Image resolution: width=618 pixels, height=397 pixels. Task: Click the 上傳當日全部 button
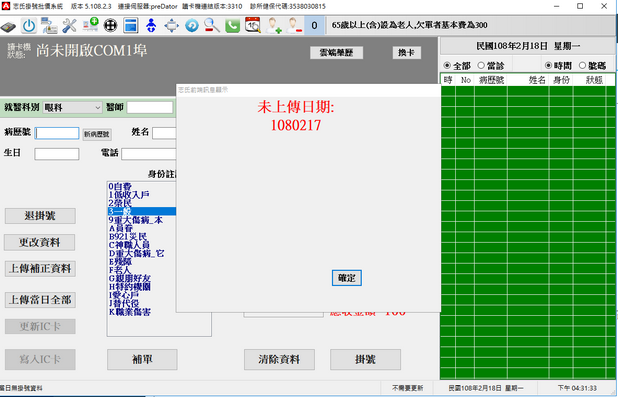pos(40,300)
